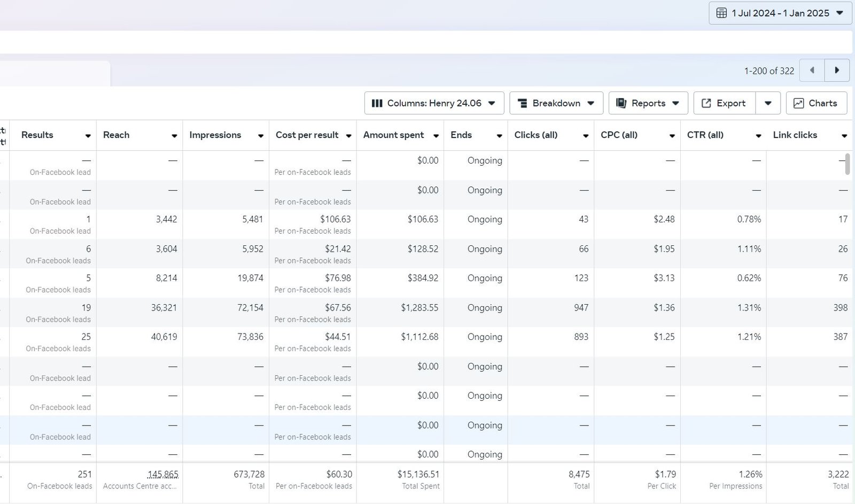Open Amount spent column dropdown
855x504 pixels.
pos(436,136)
